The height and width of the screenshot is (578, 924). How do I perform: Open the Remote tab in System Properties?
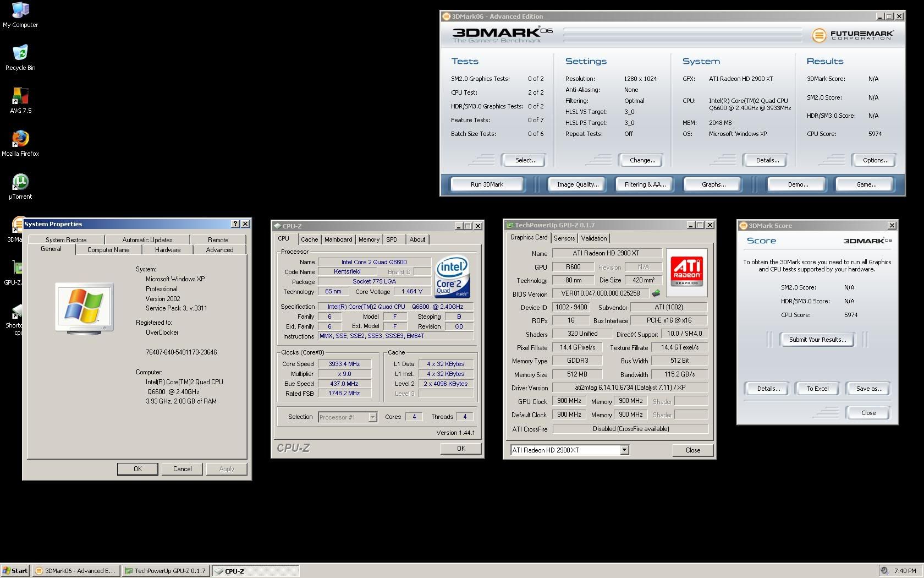point(218,240)
